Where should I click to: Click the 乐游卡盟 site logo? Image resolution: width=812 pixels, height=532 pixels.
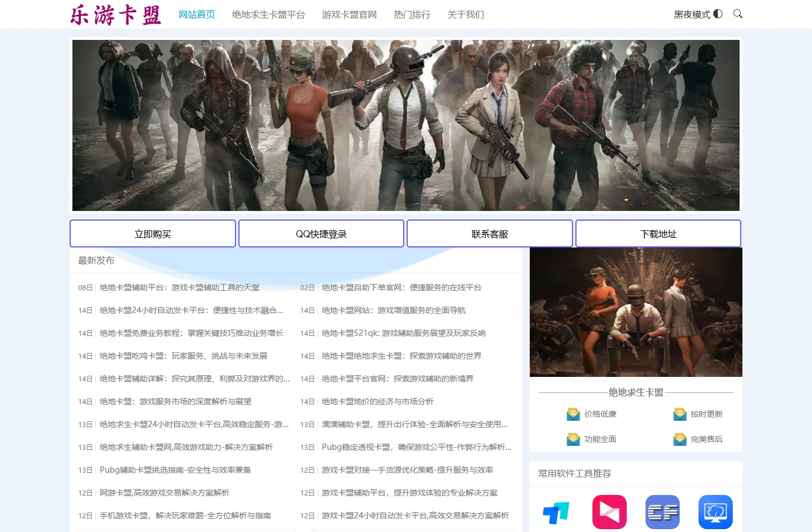[x=116, y=15]
